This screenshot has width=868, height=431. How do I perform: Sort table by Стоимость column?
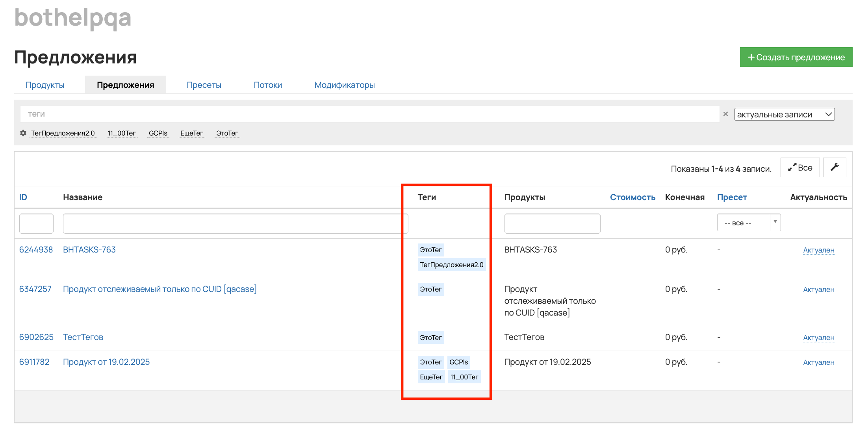[632, 197]
